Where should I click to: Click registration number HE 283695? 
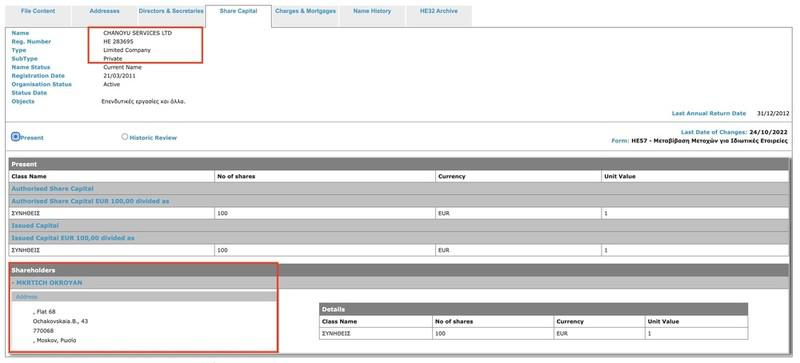point(118,42)
